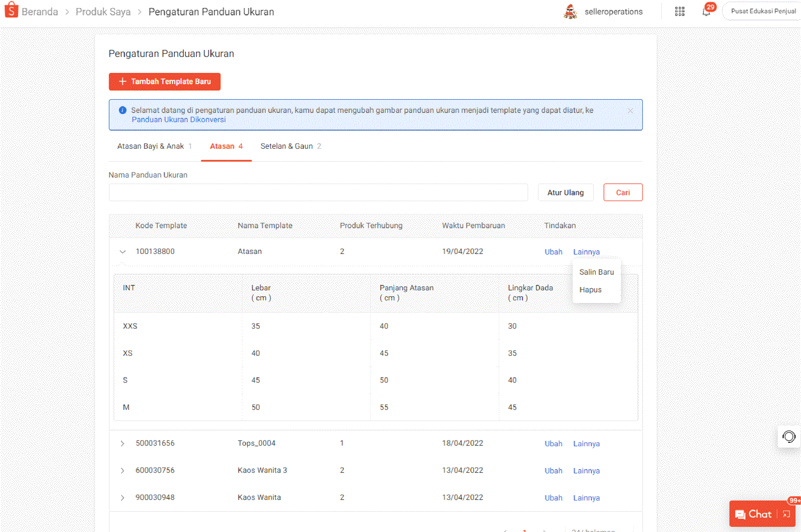Switch to the Setelan & Gaun tab
The width and height of the screenshot is (801, 532).
pyautogui.click(x=287, y=146)
